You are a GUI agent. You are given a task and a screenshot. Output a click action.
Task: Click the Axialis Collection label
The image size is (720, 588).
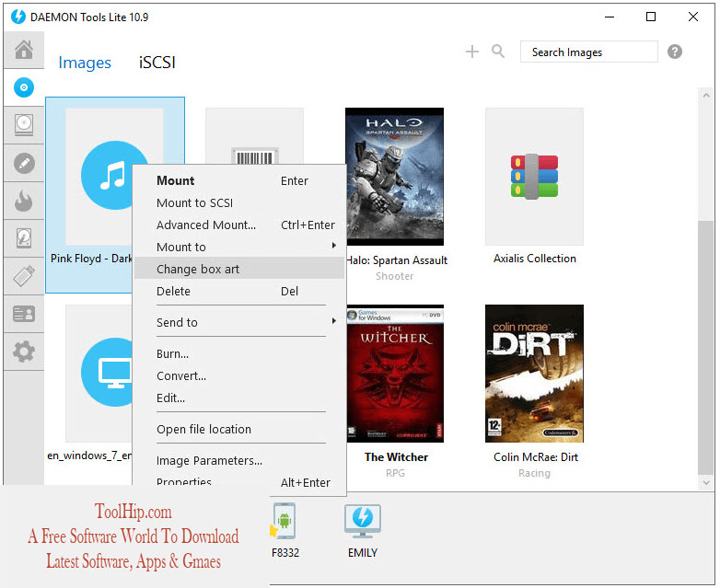click(535, 259)
